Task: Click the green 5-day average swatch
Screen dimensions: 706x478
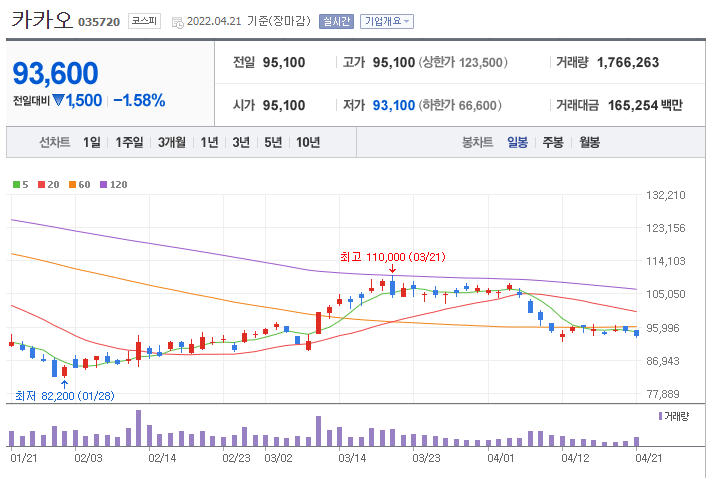Action: (17, 185)
